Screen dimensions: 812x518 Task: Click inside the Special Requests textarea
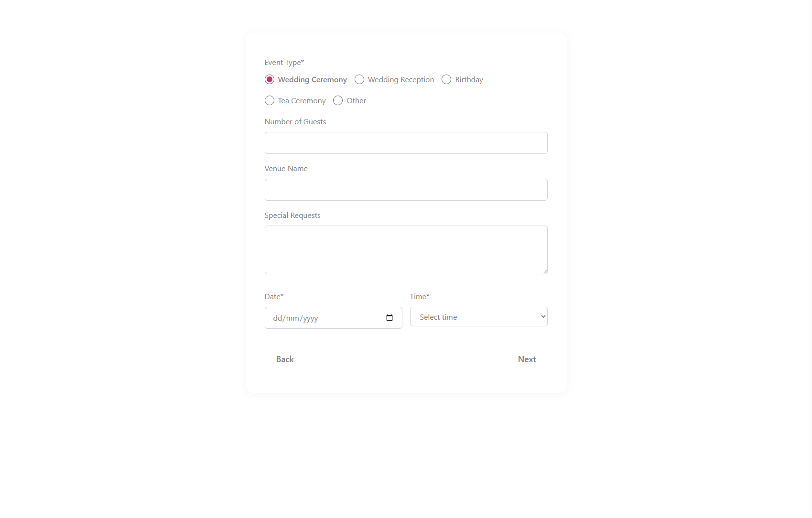[x=406, y=249]
